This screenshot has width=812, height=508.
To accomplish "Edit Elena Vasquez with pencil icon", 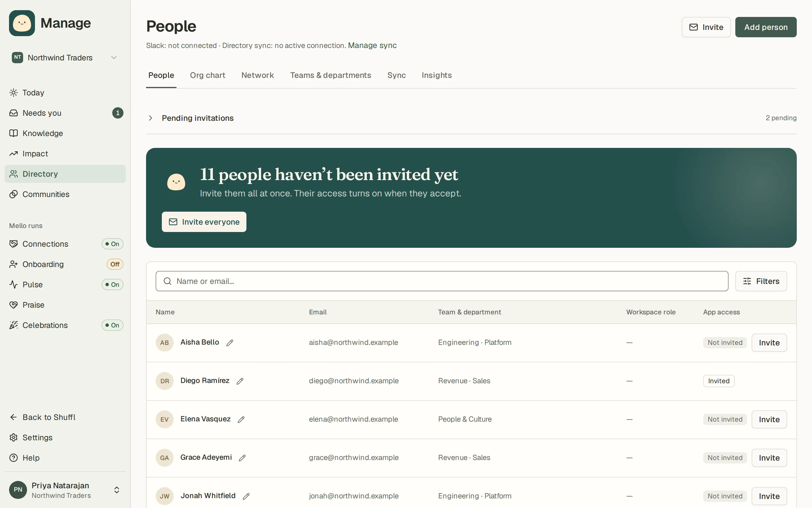I will point(241,419).
